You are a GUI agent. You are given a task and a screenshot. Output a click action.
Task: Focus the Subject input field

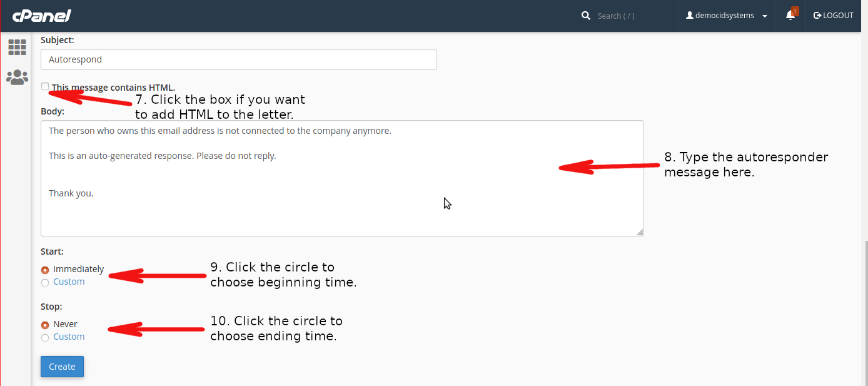click(239, 59)
